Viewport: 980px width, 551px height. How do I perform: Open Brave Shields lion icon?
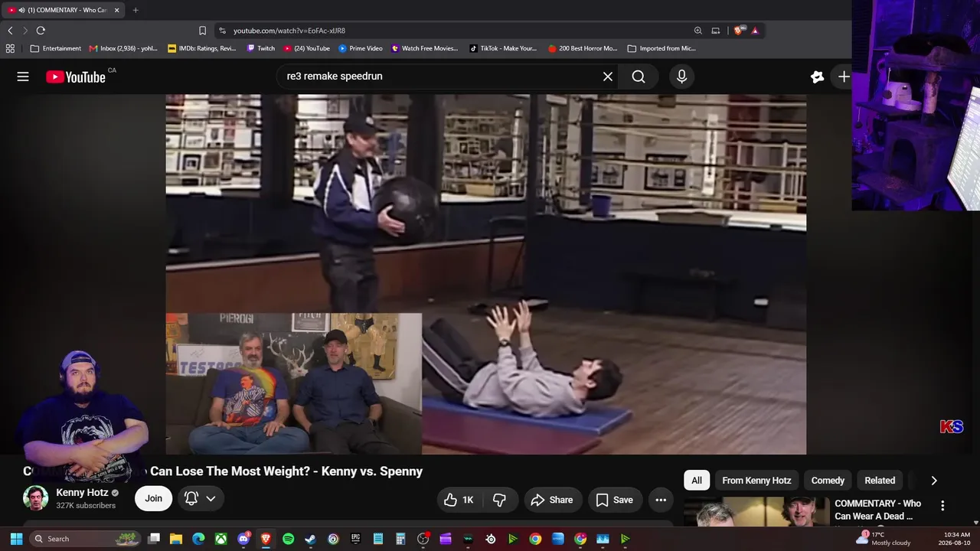(x=738, y=31)
